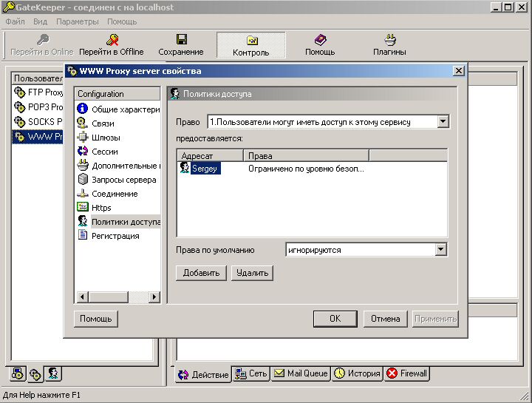
Task: Switch to История tab
Action: click(358, 373)
